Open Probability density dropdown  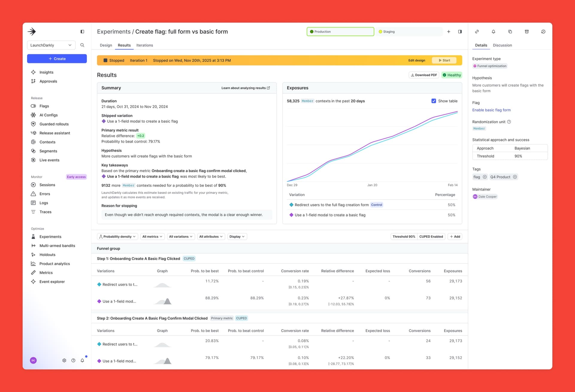pyautogui.click(x=117, y=236)
